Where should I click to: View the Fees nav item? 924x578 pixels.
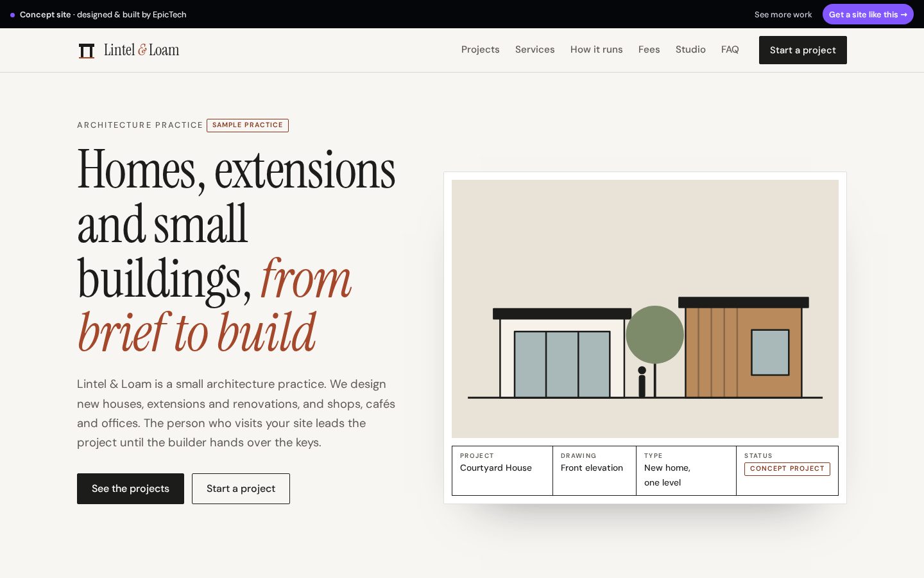point(649,49)
